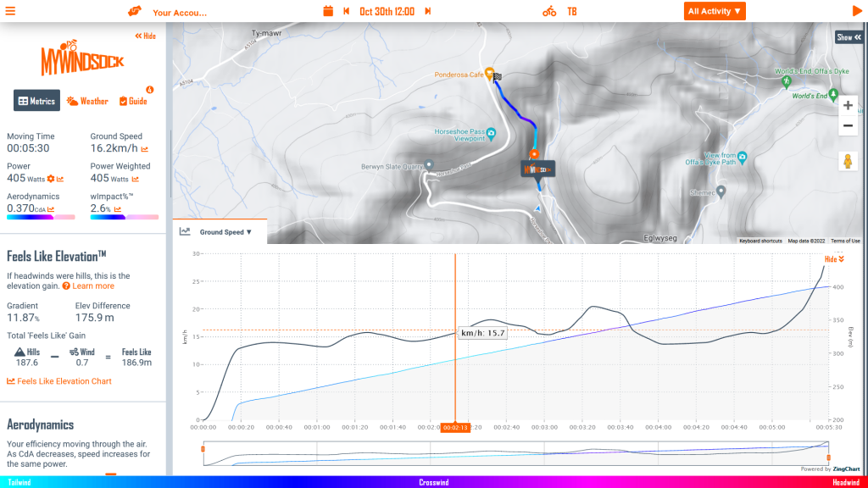Image resolution: width=868 pixels, height=488 pixels.
Task: Zoom out on the map
Action: point(848,126)
